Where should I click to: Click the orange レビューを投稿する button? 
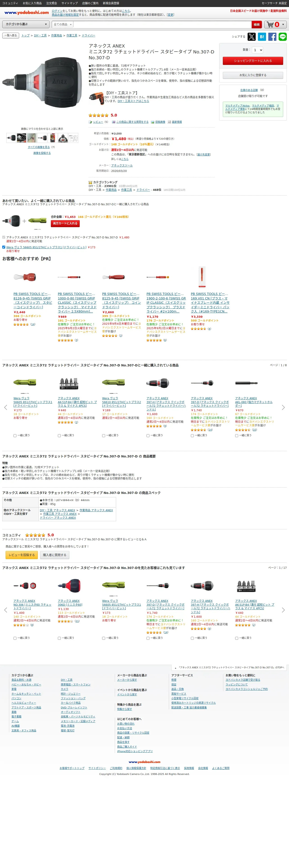click(x=22, y=555)
